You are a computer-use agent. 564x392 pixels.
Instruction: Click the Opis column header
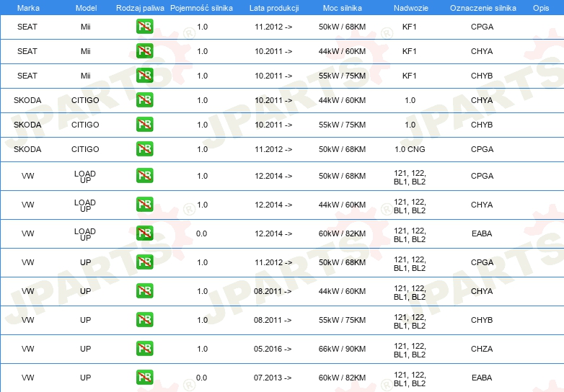541,8
